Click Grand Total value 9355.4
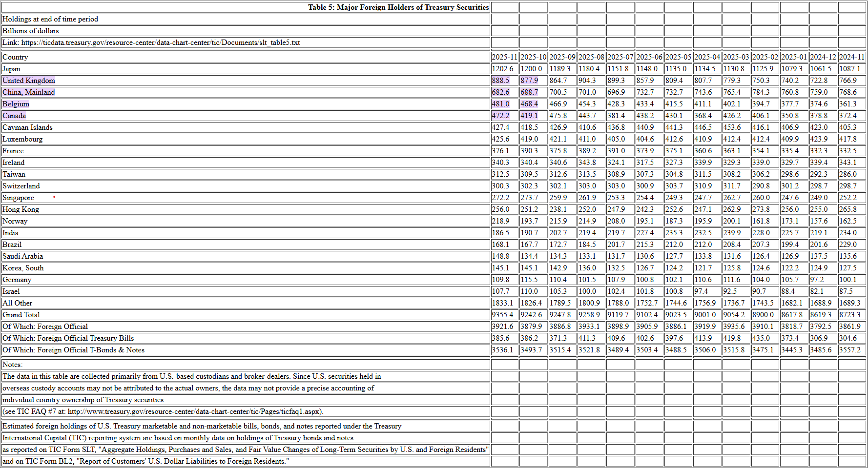The height and width of the screenshot is (470, 868). click(503, 315)
